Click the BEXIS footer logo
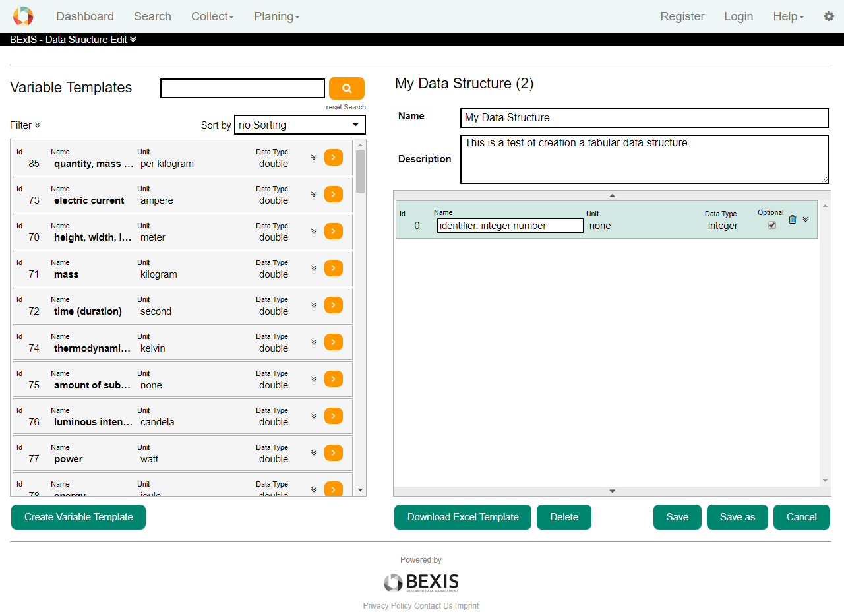The width and height of the screenshot is (844, 616). point(421,582)
